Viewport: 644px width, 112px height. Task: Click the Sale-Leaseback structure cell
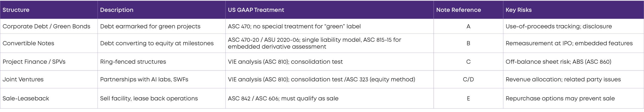tap(26, 98)
